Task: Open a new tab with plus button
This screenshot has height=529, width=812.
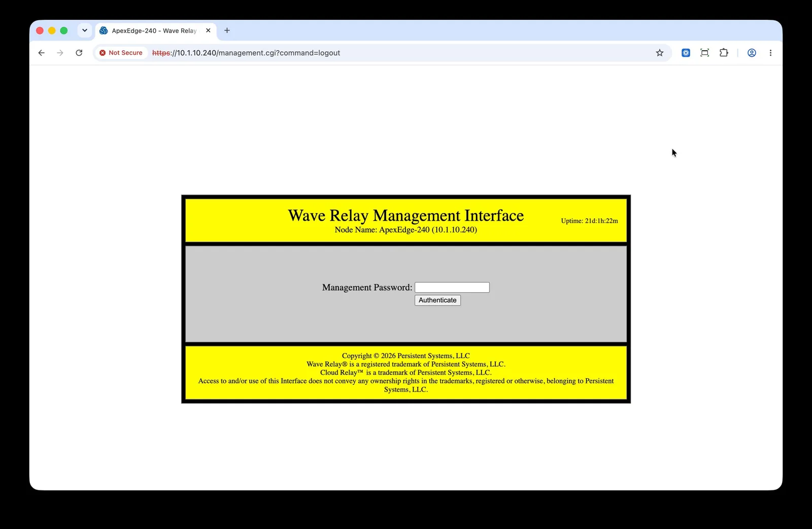Action: click(x=227, y=30)
